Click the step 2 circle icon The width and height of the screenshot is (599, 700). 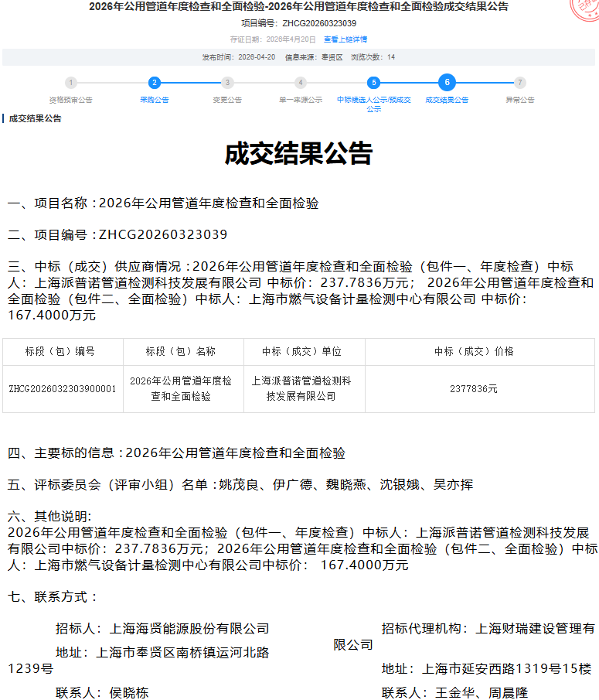point(155,83)
